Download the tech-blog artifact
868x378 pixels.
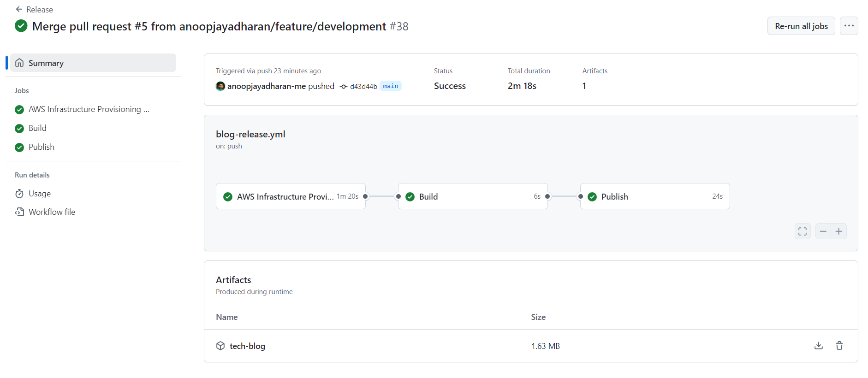point(819,346)
